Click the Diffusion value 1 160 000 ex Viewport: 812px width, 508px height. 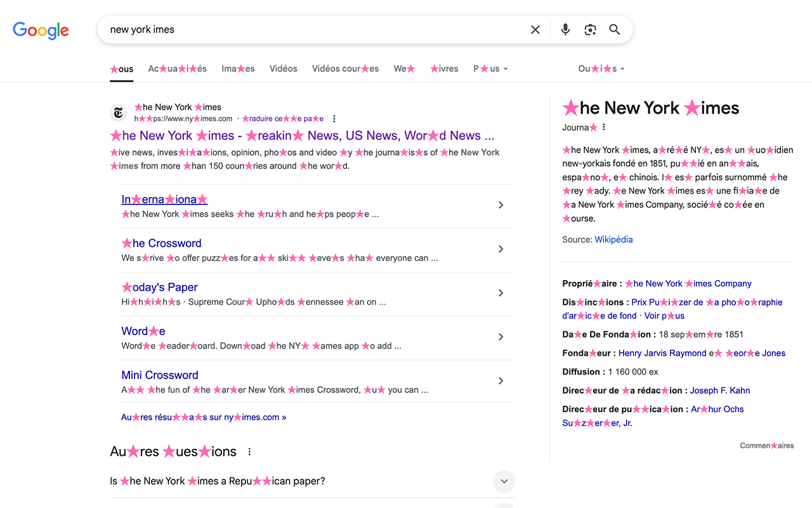(633, 371)
